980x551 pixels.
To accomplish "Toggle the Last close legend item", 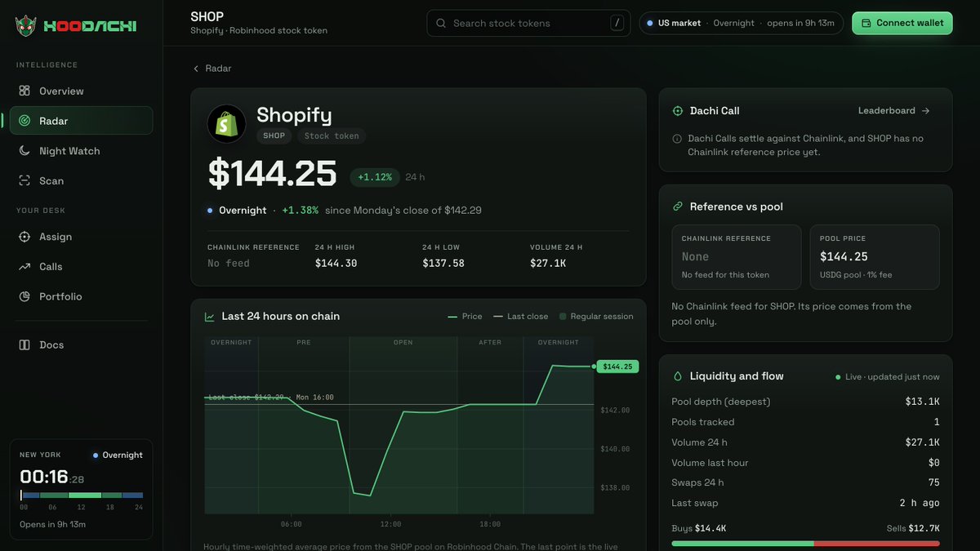I will pos(521,317).
